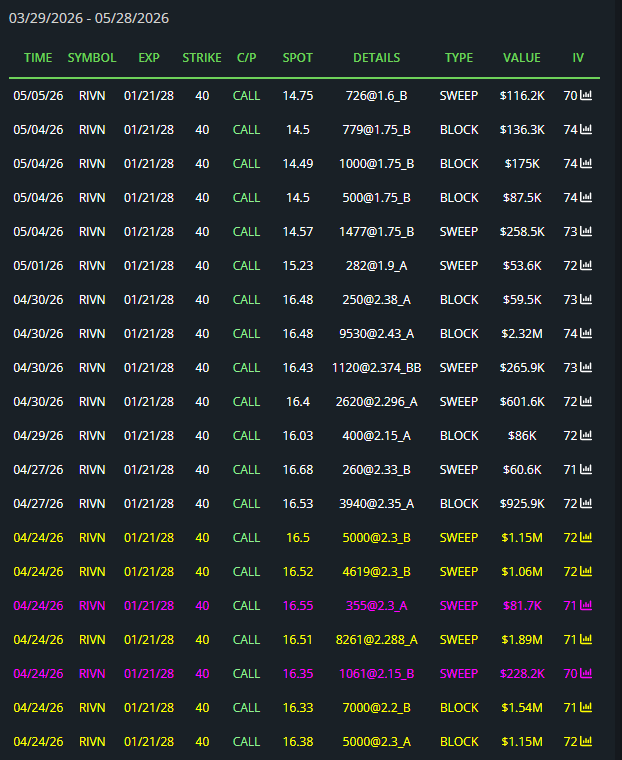Open IV chart icon for 355@2.3_A row

click(586, 605)
